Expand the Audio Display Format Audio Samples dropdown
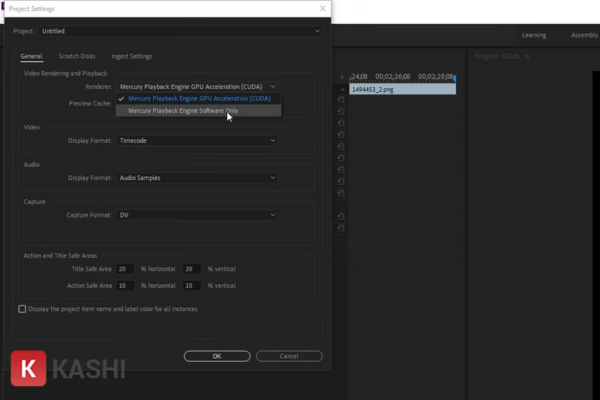Viewport: 600px width, 400px height. click(x=197, y=178)
